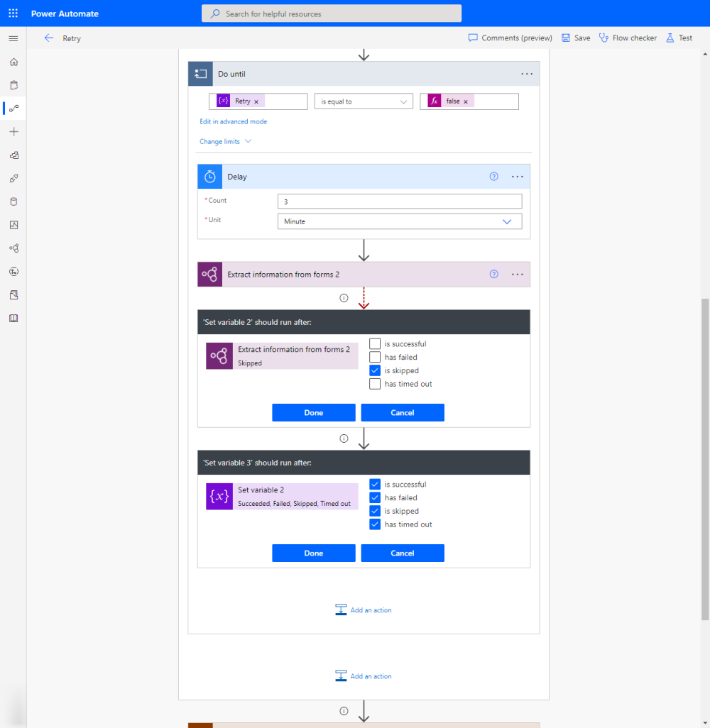This screenshot has height=728, width=710.
Task: Click Power Automate brand title
Action: click(65, 13)
